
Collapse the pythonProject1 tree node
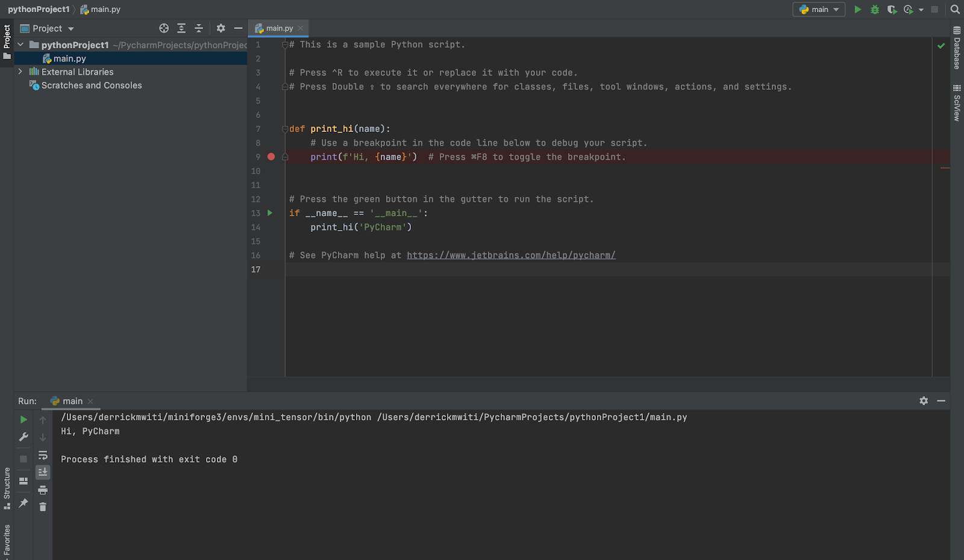(x=20, y=45)
